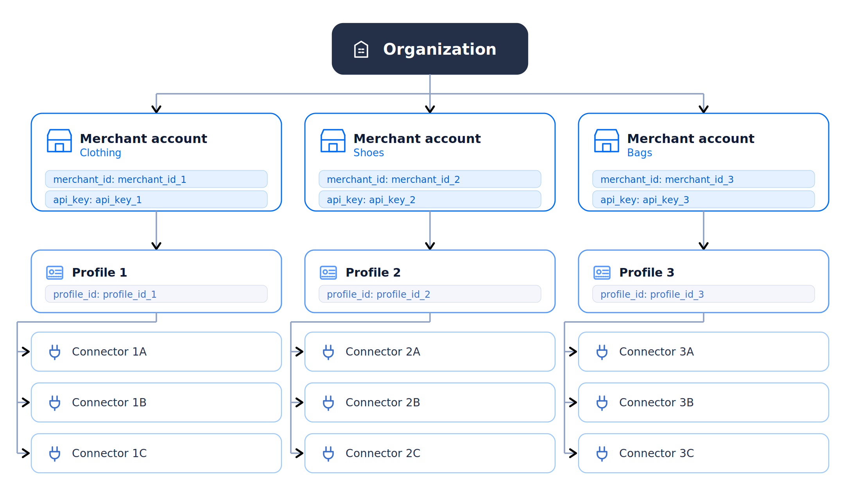
Task: Click the profile_id_2 field
Action: click(430, 294)
